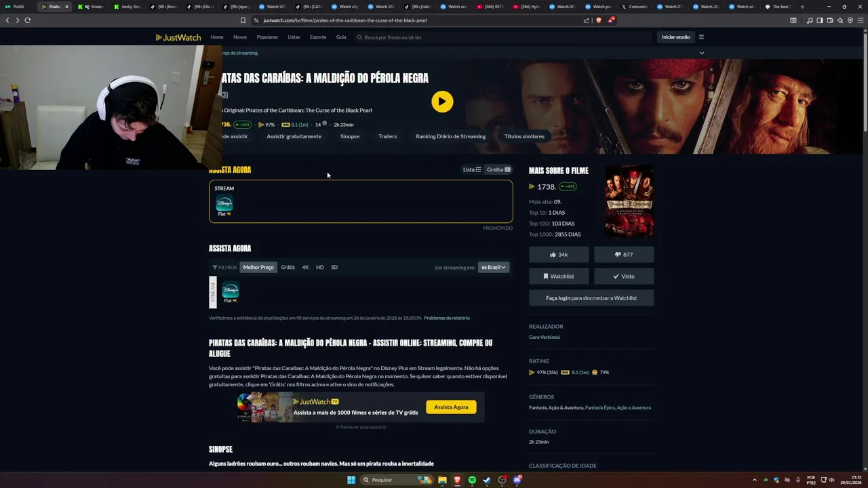Switch to Grelha view

498,169
